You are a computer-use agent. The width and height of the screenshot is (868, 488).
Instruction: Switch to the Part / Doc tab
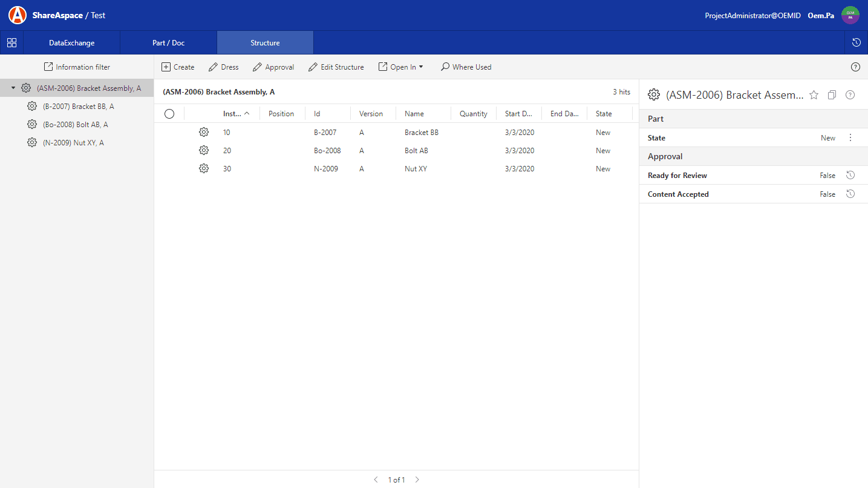click(x=168, y=42)
